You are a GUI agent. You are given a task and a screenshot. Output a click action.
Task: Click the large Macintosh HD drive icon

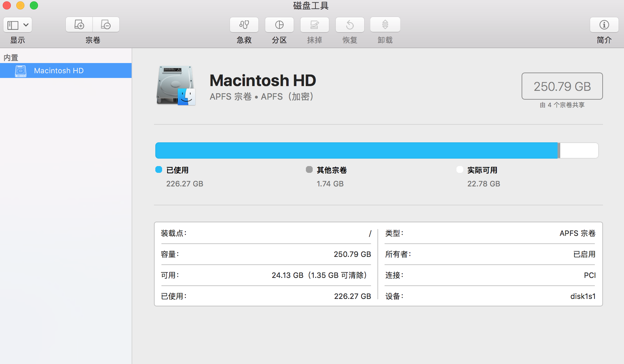pyautogui.click(x=176, y=85)
